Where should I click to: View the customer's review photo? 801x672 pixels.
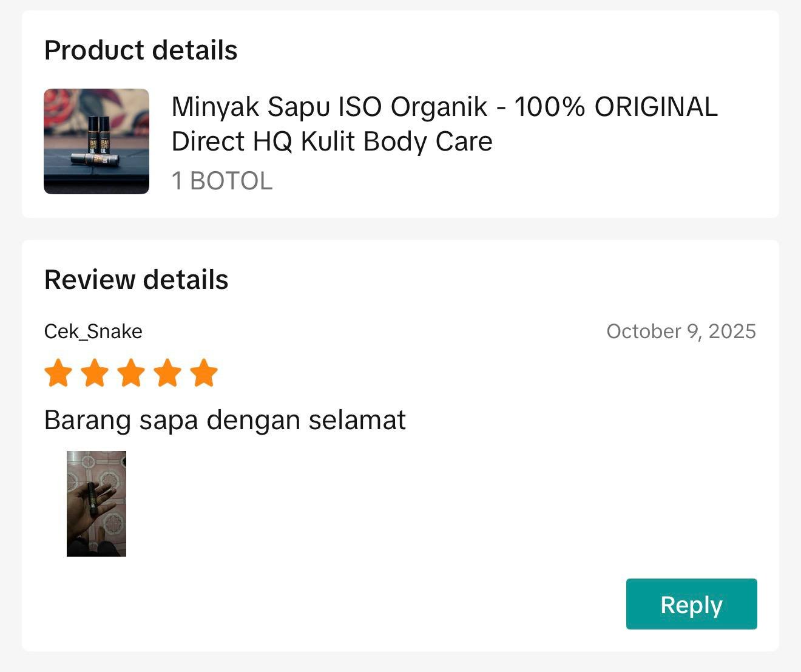(x=96, y=503)
